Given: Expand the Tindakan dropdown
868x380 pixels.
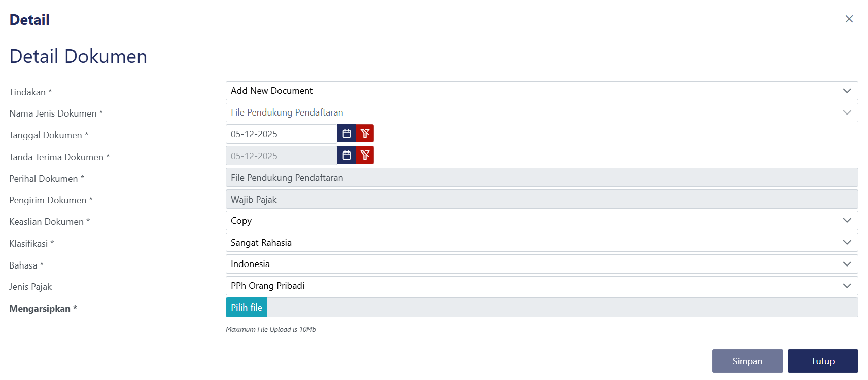Looking at the screenshot, I should point(541,91).
